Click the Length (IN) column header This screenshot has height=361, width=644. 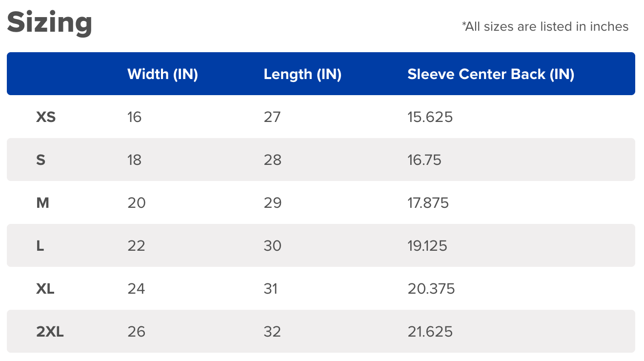click(x=302, y=74)
